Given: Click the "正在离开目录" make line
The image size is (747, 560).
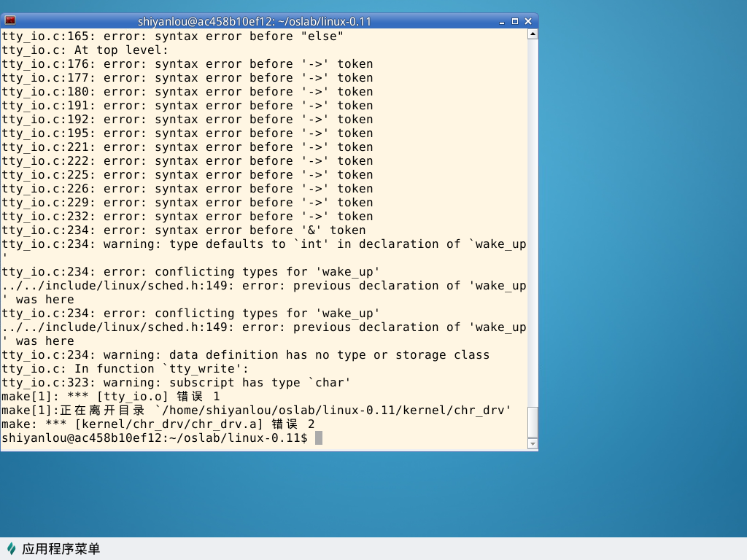Looking at the screenshot, I should point(256,410).
